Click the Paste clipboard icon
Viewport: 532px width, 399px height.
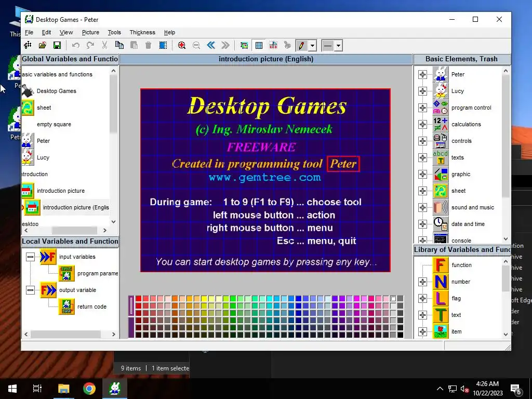(x=134, y=45)
